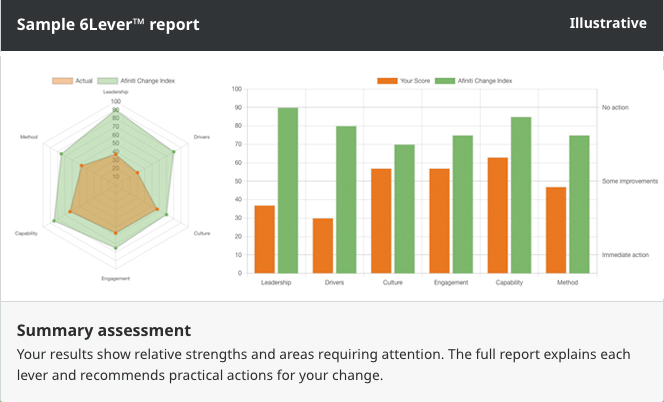
Task: Click the '100' y-axis value on bar chart
Action: (x=237, y=89)
